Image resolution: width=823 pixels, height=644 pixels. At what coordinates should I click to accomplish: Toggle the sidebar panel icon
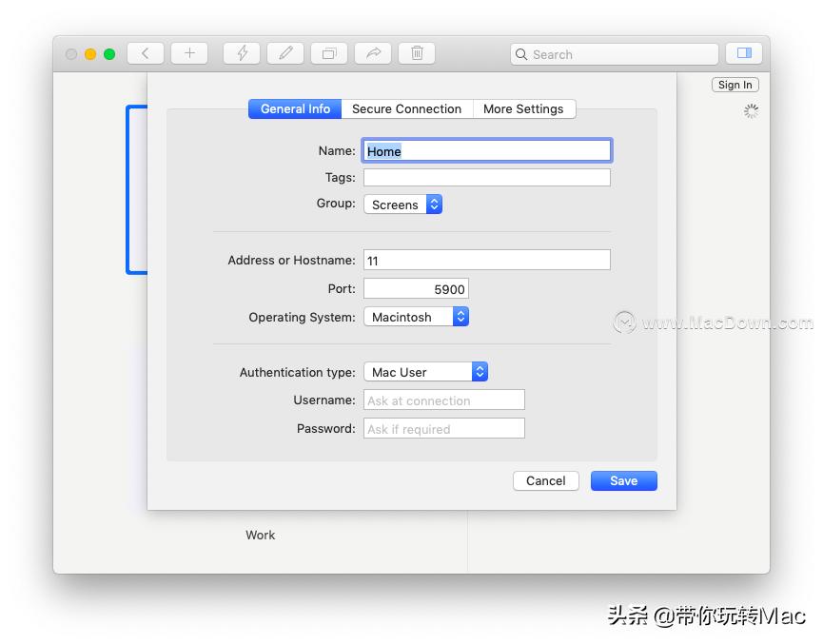(x=744, y=53)
